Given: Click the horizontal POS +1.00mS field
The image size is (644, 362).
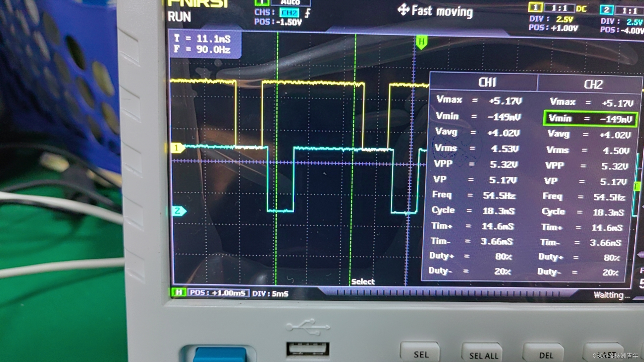Looking at the screenshot, I should [x=218, y=293].
